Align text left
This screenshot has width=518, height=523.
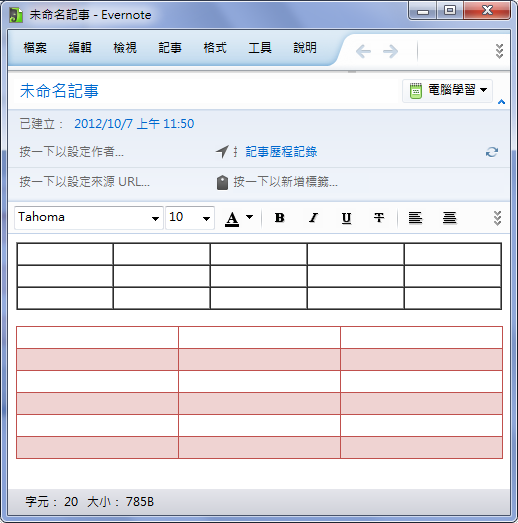[x=415, y=218]
